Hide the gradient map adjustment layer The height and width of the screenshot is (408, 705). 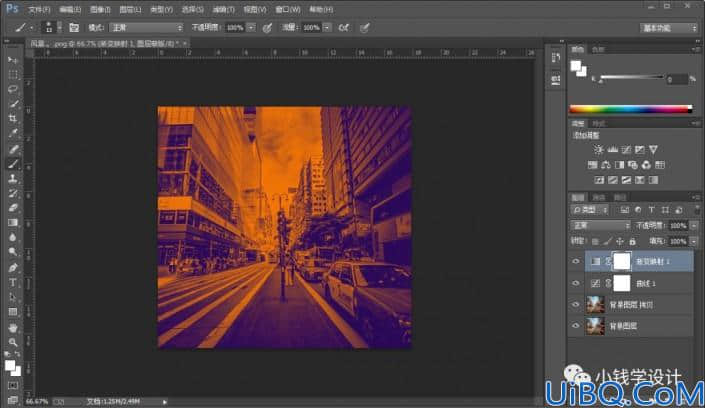coord(576,261)
